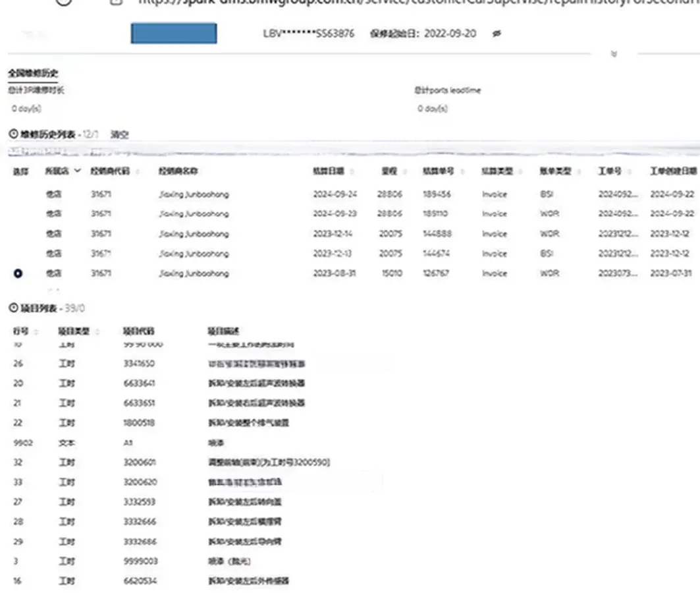Click the blue redacted button in header
Screen dimensions: 700x593
pos(174,34)
